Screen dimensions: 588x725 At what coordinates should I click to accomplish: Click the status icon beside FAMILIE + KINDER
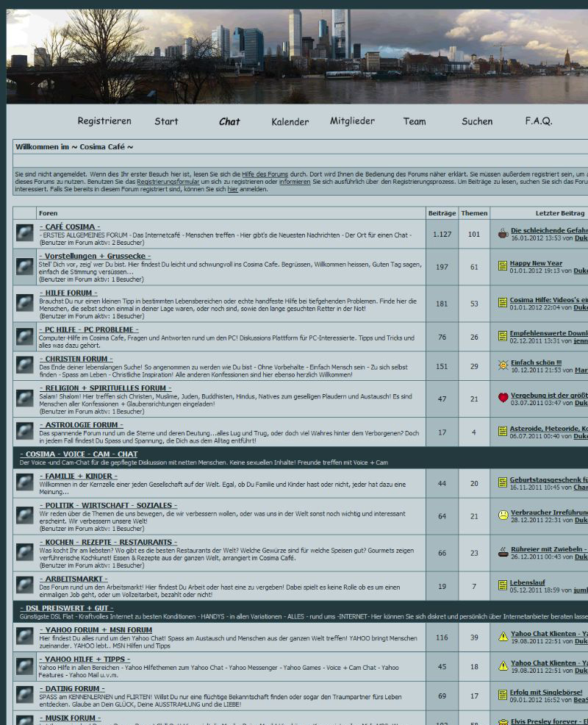24,482
